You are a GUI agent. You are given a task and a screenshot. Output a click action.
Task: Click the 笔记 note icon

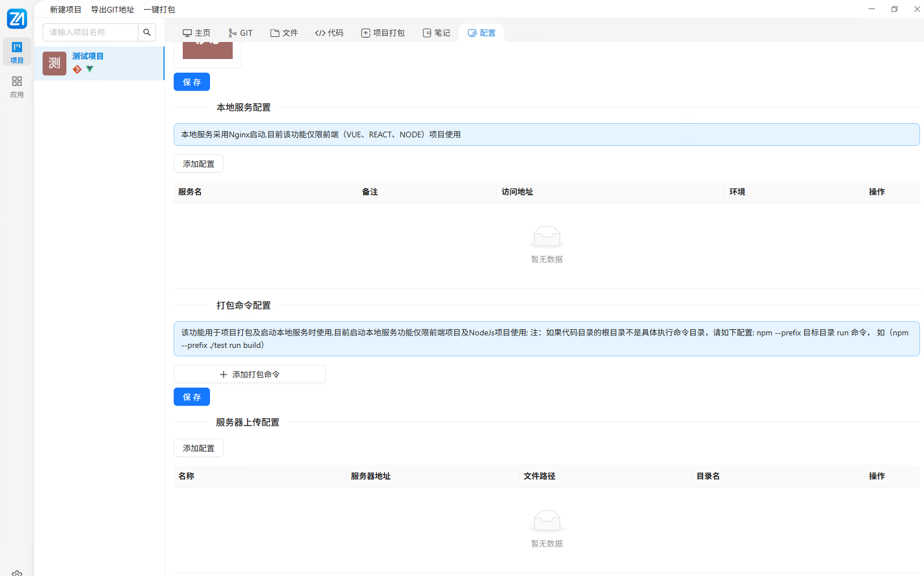pyautogui.click(x=427, y=33)
